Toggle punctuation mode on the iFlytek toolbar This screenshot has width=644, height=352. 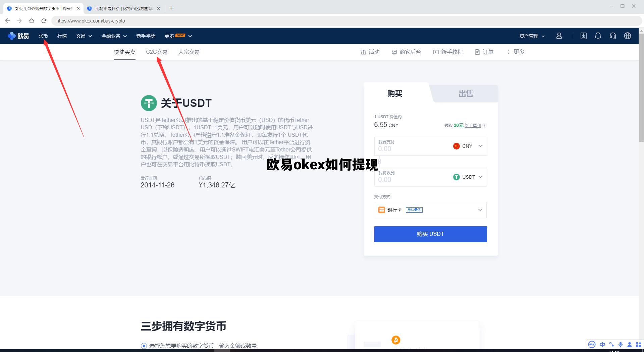click(x=611, y=345)
